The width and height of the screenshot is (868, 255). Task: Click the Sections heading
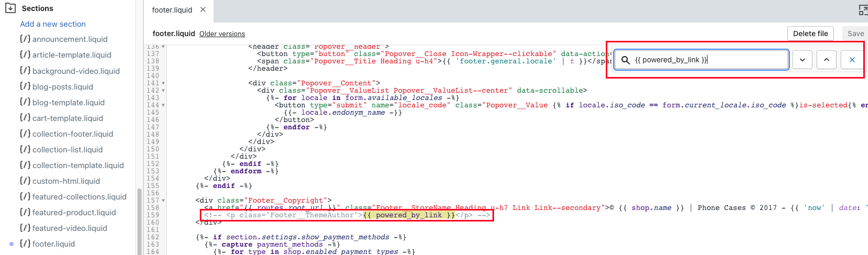37,8
